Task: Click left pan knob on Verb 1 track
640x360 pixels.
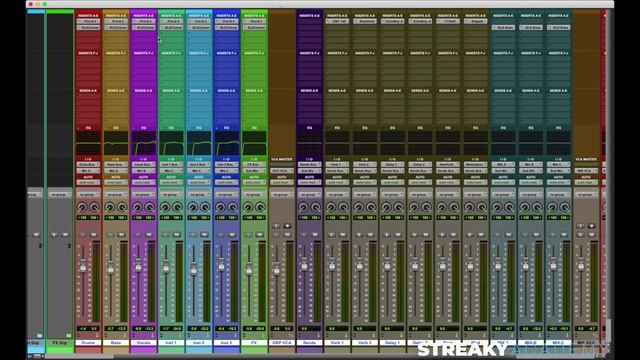Action: point(331,207)
